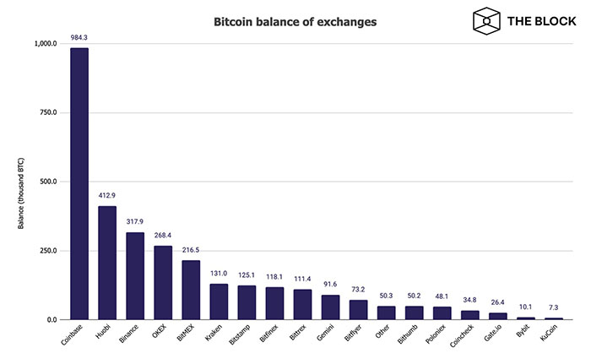Click THE BLOCK brand text
591x364 pixels.
coord(541,21)
